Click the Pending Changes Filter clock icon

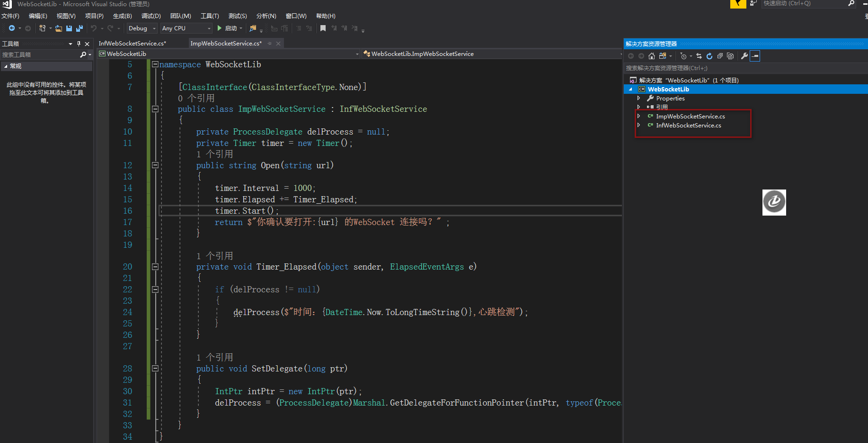(x=683, y=56)
